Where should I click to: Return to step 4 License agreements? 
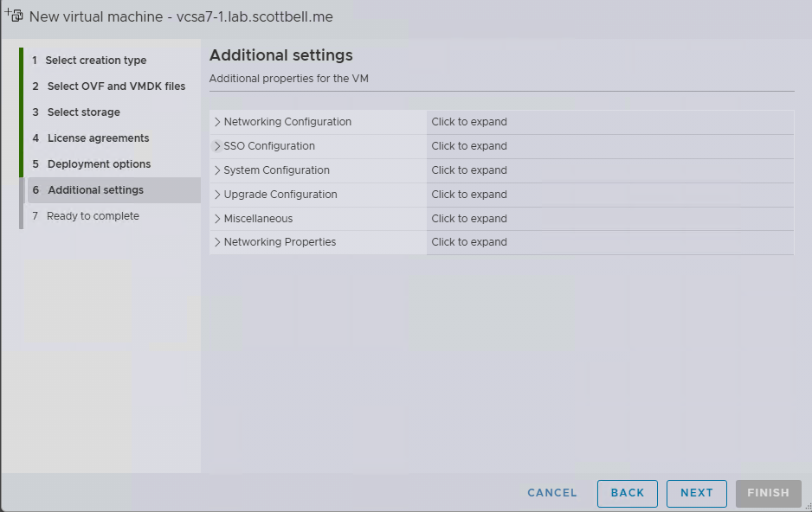point(98,138)
